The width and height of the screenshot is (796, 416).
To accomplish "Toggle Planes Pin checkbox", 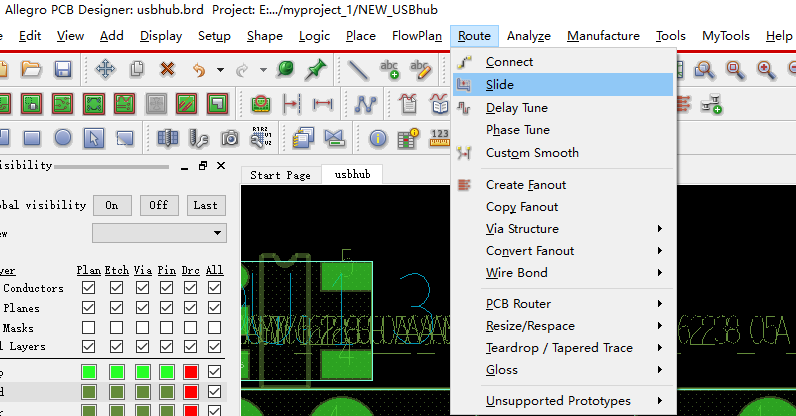I will tap(167, 308).
